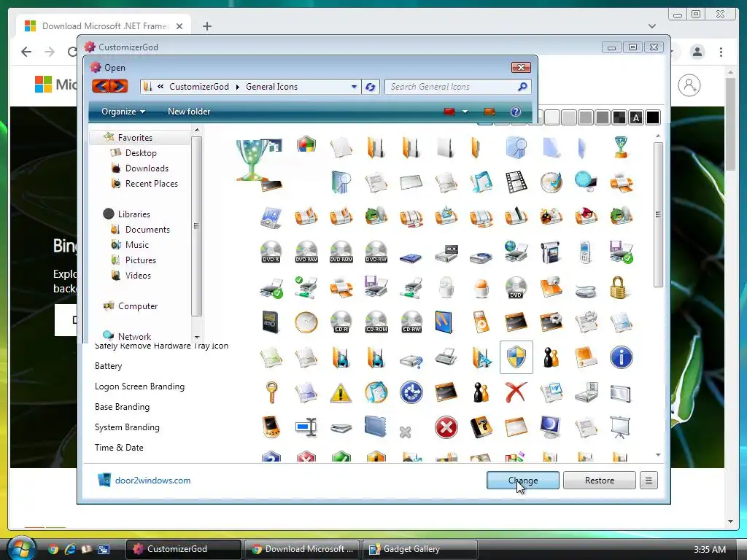Click the taskbar clock showing 3:35 AM
Viewport: 747px width, 560px height.
click(x=709, y=550)
